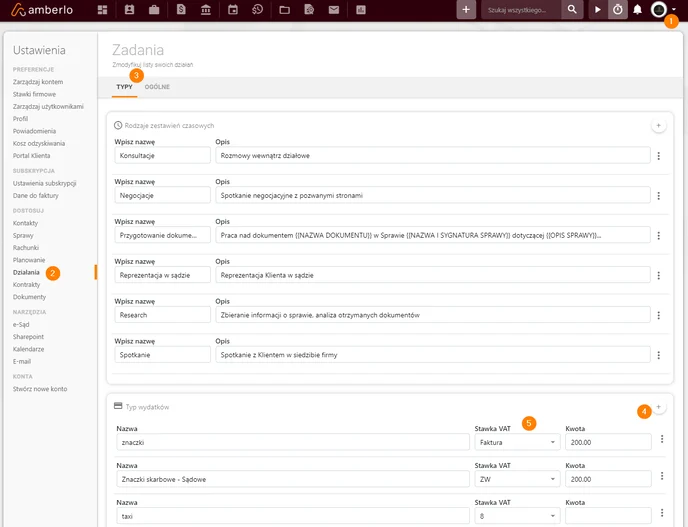Expand VAT rate dropdown for taxi row

point(517,516)
